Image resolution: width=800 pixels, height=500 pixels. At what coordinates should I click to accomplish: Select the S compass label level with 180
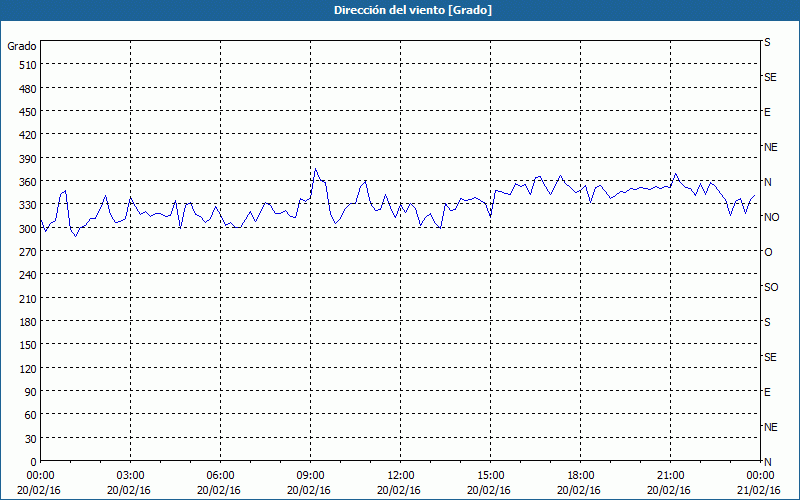click(x=767, y=322)
